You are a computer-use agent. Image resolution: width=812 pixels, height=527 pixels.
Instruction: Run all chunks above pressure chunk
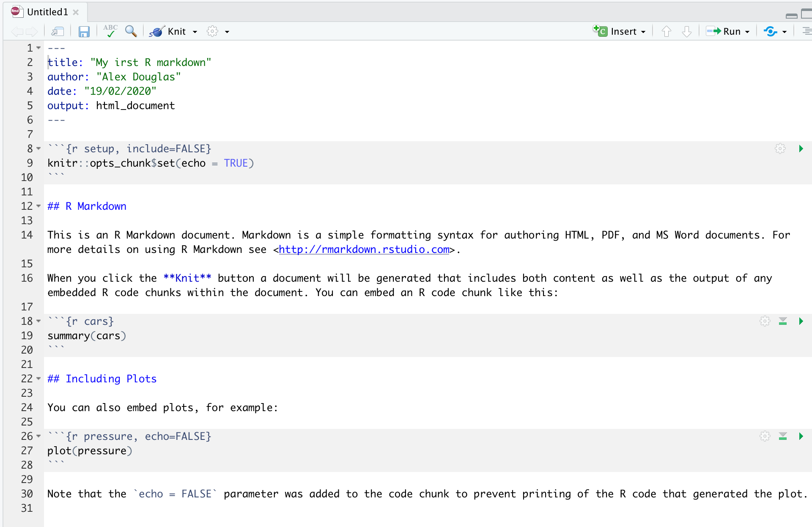[783, 436]
